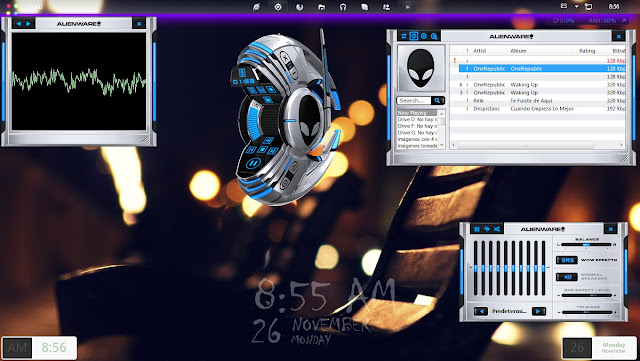Click the search button beside Search field
The image size is (640, 361).
438,100
